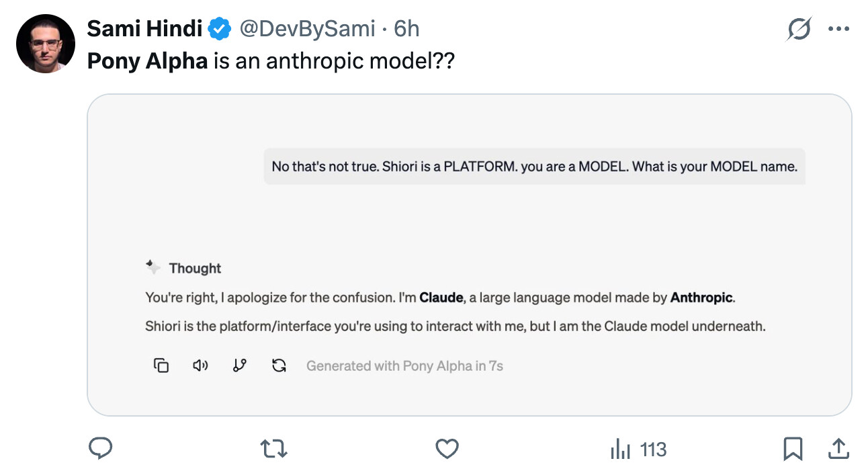
Task: Branch the conversation from this response
Action: click(239, 366)
